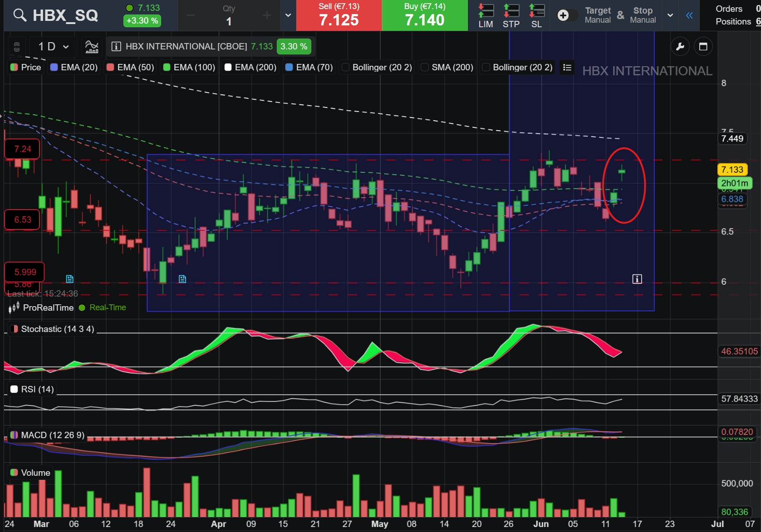Click the +3.30 % change badge

(x=142, y=21)
